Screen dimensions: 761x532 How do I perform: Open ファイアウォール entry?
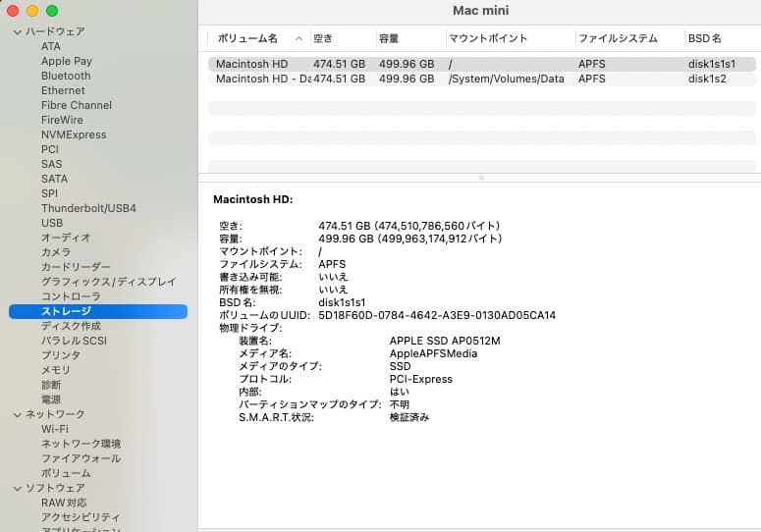82,458
